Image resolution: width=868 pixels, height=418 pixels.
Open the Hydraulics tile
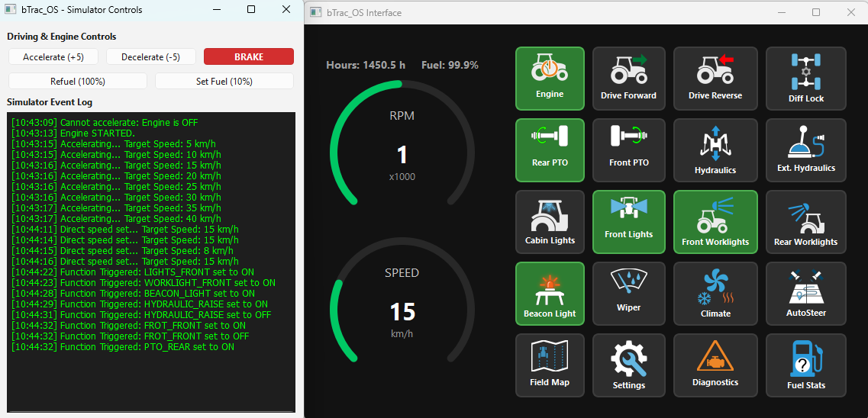click(715, 150)
